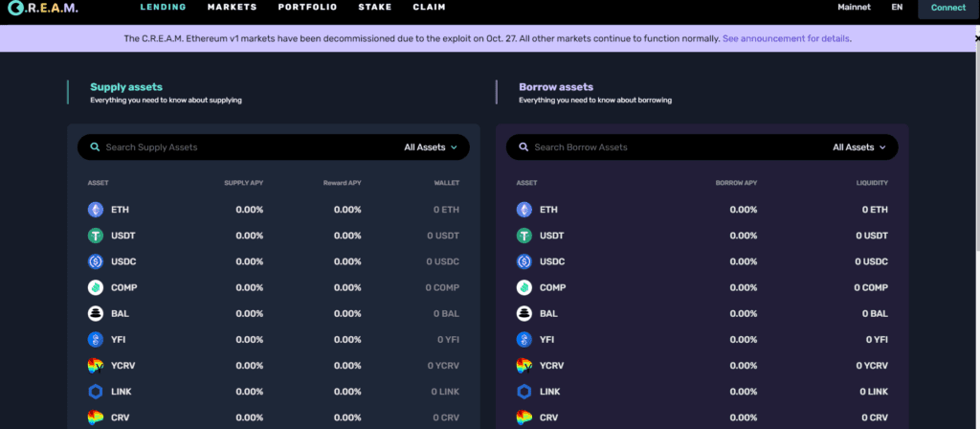The height and width of the screenshot is (429, 980).
Task: Sort by WALLET column header
Action: click(447, 183)
